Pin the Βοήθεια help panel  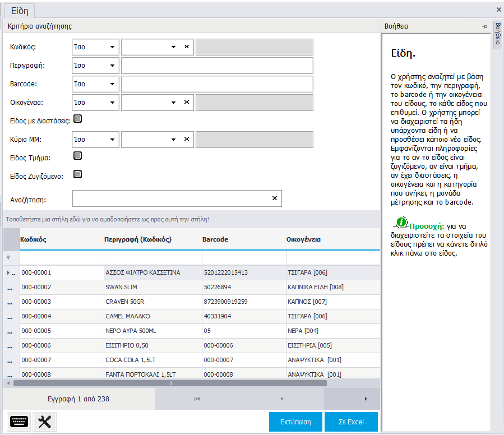click(x=485, y=26)
